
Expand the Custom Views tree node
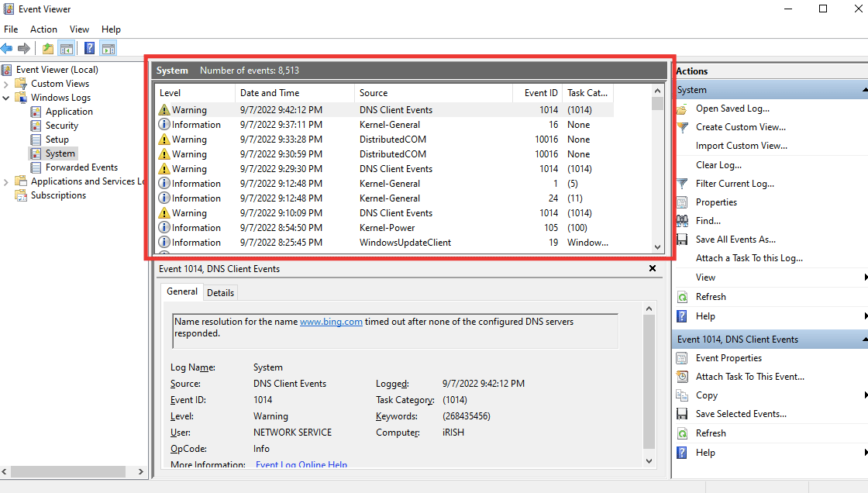pyautogui.click(x=6, y=84)
